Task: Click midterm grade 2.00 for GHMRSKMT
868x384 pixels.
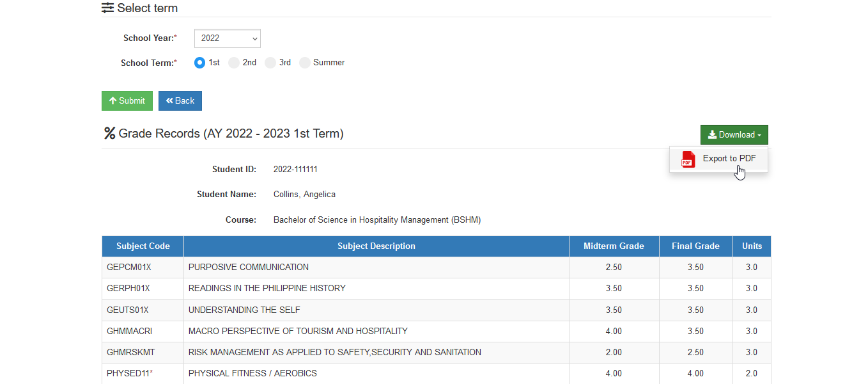Action: click(614, 353)
